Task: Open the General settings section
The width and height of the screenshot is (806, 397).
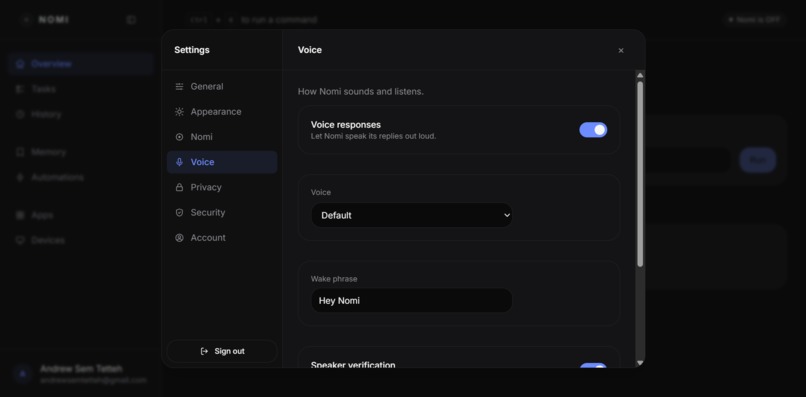Action: click(x=222, y=86)
